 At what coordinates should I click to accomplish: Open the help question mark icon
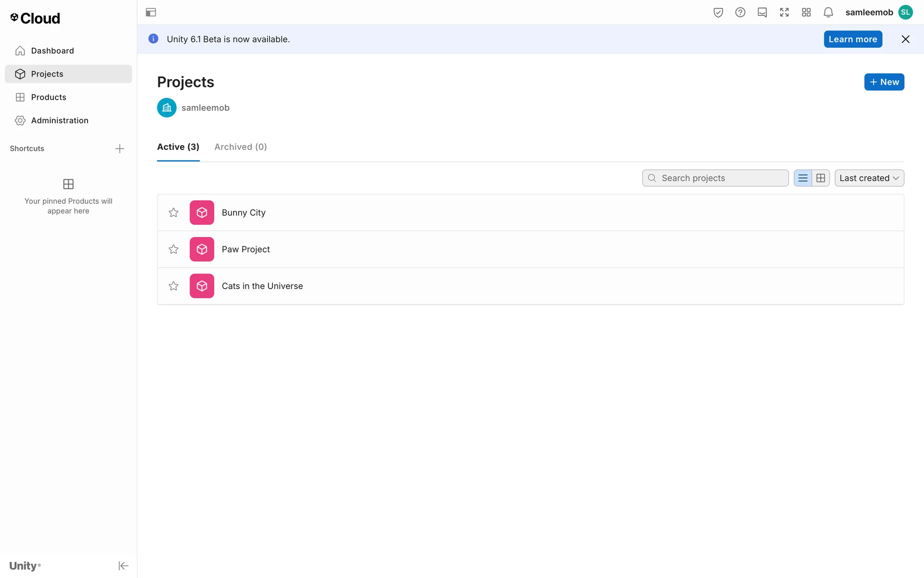pyautogui.click(x=740, y=13)
